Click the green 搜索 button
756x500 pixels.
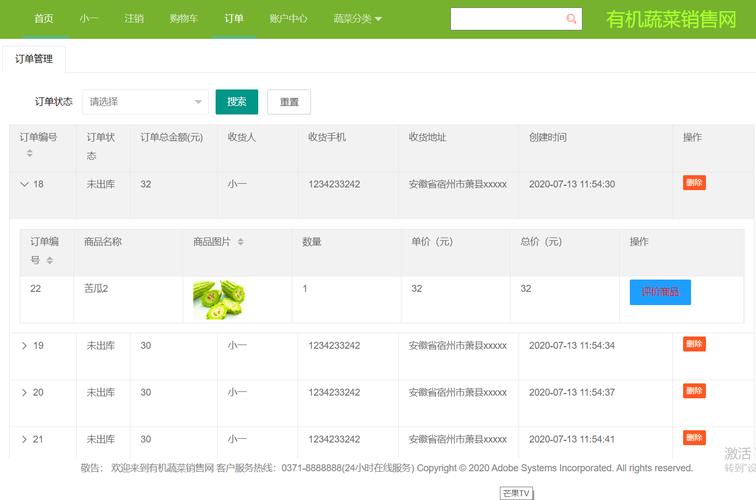(x=237, y=102)
